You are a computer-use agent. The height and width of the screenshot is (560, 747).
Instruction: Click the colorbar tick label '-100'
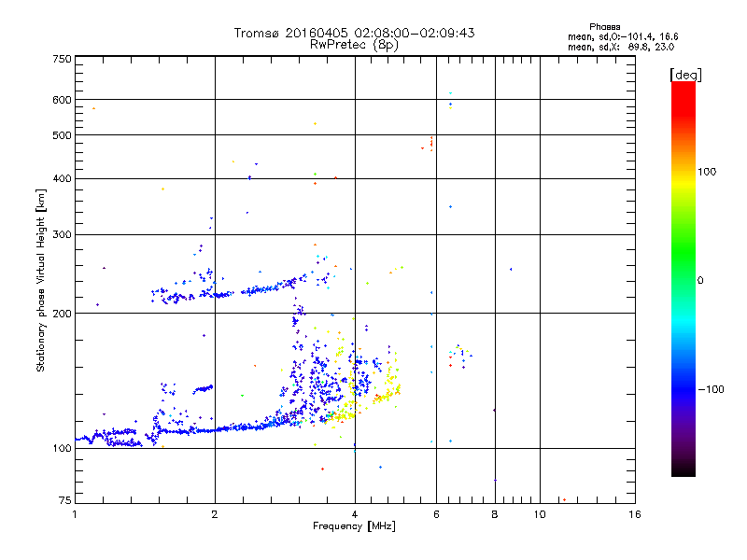(711, 389)
